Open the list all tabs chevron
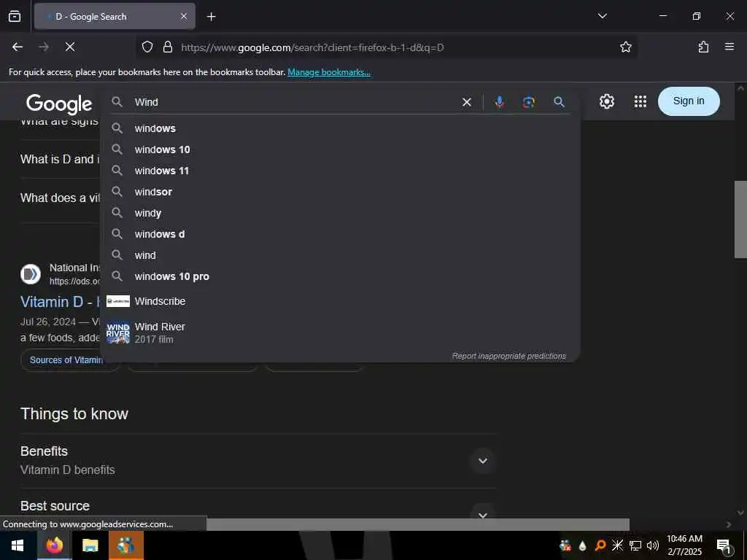The width and height of the screenshot is (747, 560). click(x=602, y=16)
